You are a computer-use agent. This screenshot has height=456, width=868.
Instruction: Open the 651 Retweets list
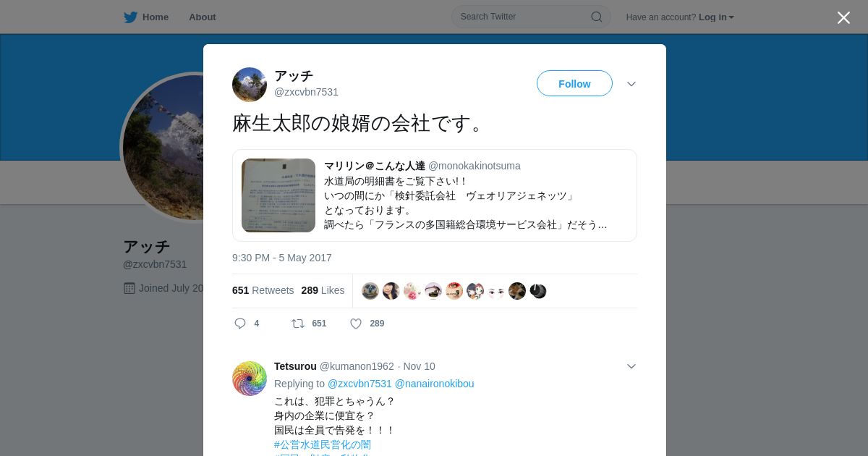263,290
